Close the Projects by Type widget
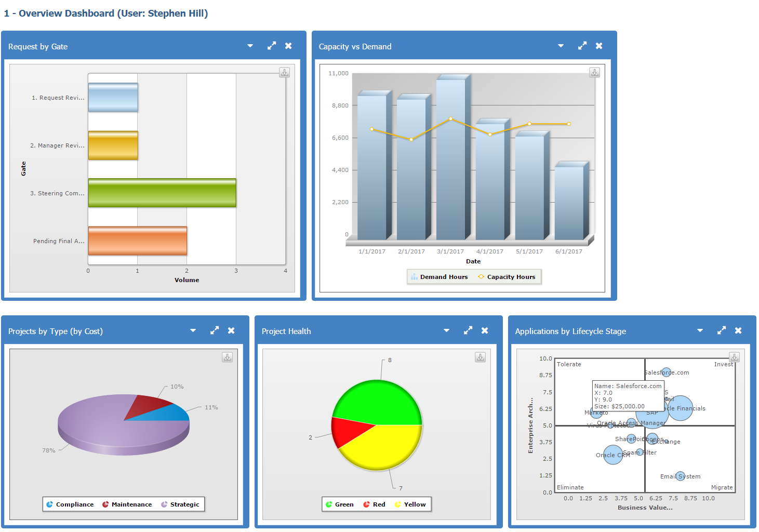The width and height of the screenshot is (759, 532). (231, 330)
